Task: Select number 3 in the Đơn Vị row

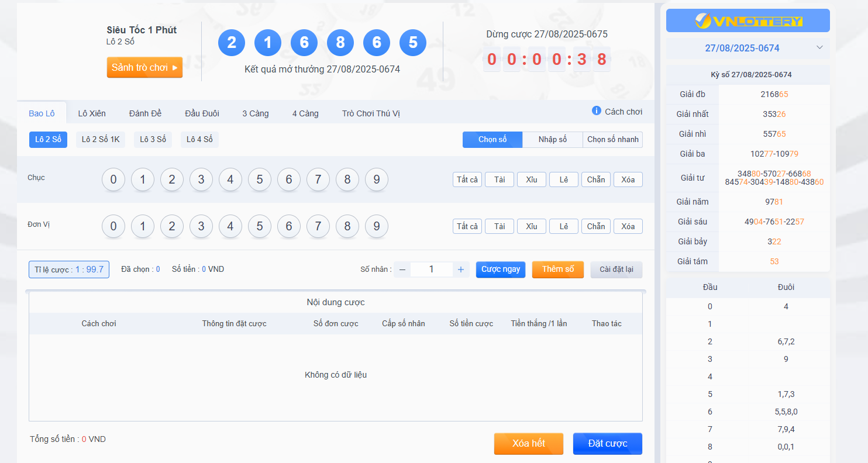Action: 201,226
